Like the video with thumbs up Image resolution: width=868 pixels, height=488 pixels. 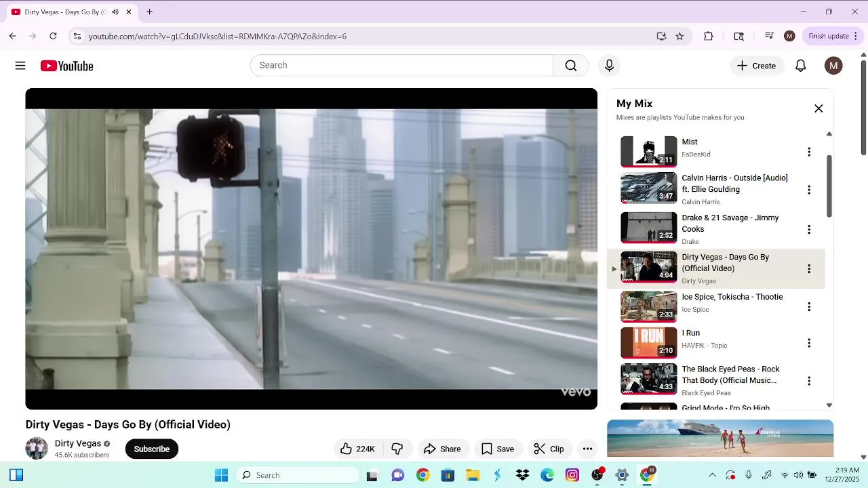point(357,449)
